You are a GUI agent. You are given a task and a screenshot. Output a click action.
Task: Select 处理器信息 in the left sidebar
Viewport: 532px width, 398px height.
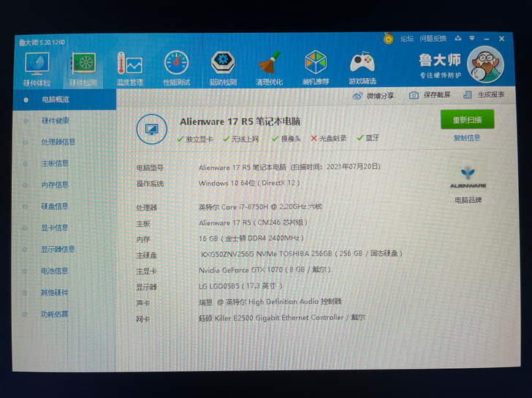point(58,142)
